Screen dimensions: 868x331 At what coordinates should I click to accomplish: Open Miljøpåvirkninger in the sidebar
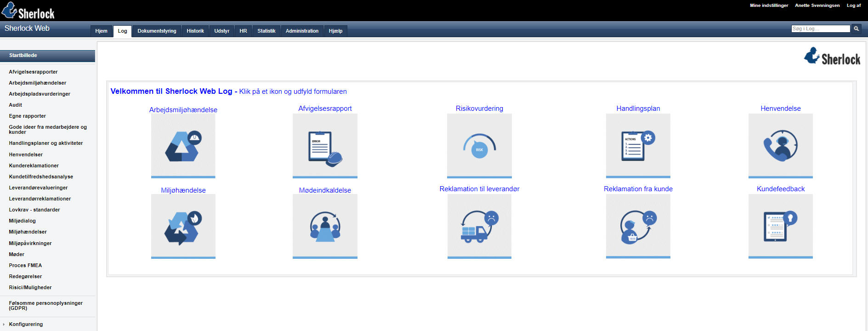coord(30,243)
